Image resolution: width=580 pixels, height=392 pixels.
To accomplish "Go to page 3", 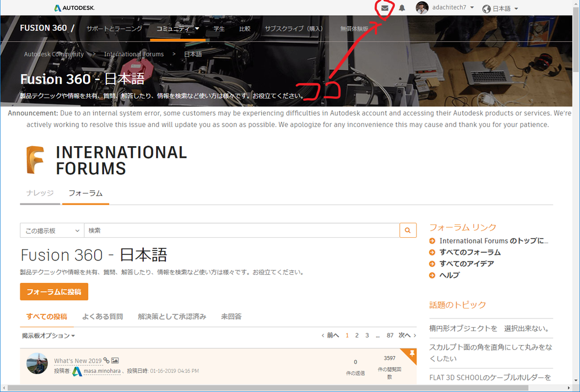I will point(367,336).
